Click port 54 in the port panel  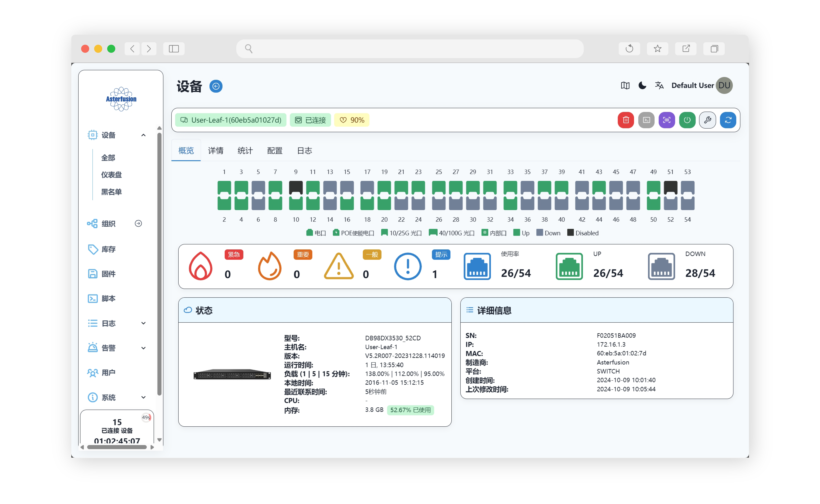click(x=688, y=203)
